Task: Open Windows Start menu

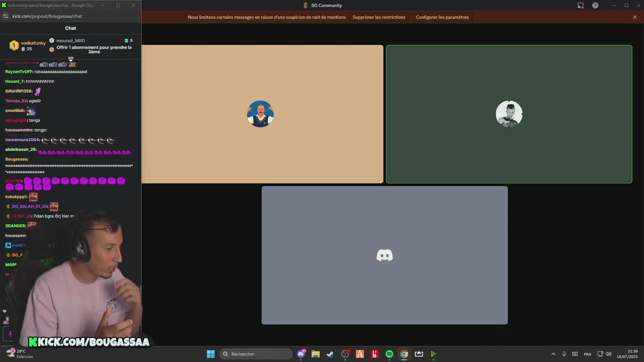Action: point(211,354)
